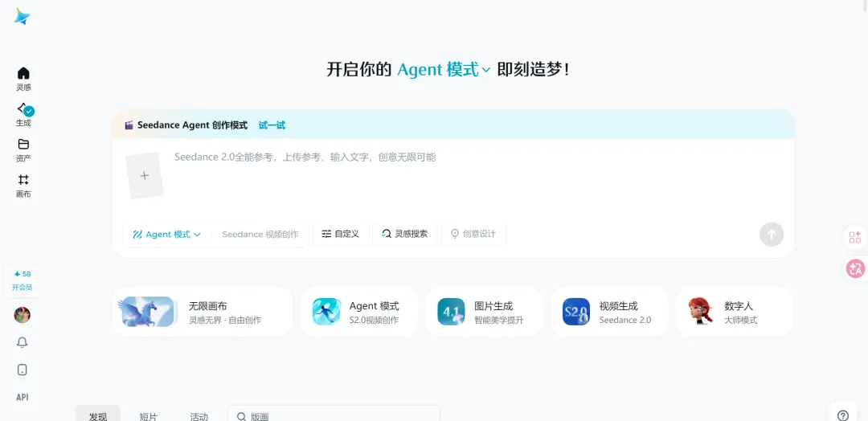This screenshot has height=421, width=868.
Task: Switch to the 活动 tab
Action: (x=199, y=415)
